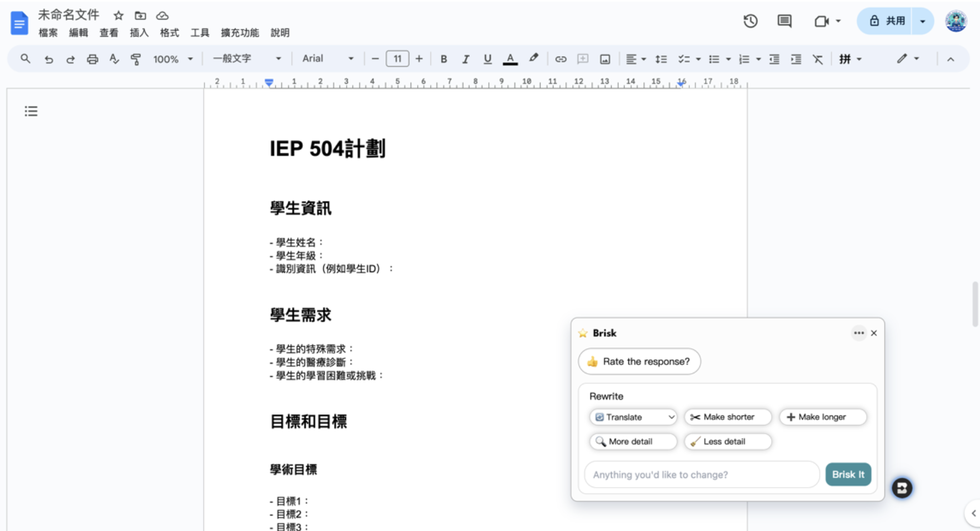The image size is (980, 531).
Task: Open the editing mode pencil dropdown
Action: click(908, 58)
